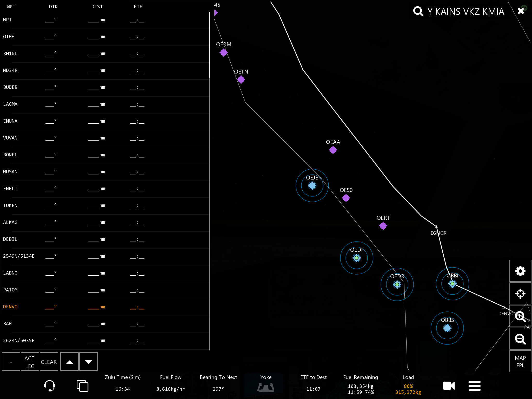Open the hamburger main menu

pos(474,386)
